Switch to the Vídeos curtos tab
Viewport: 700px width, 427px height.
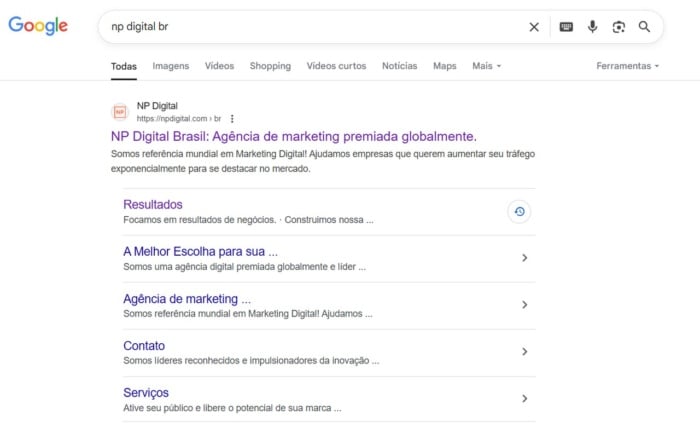coord(336,66)
